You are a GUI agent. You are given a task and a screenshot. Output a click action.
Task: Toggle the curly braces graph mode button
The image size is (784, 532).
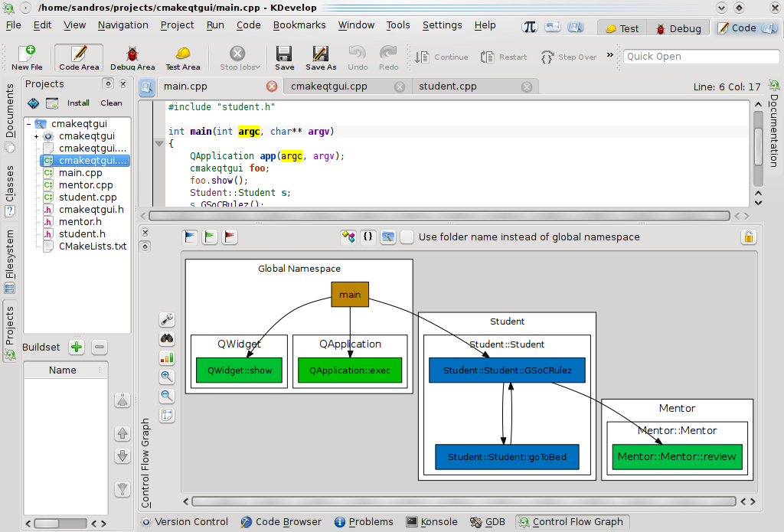pyautogui.click(x=368, y=237)
